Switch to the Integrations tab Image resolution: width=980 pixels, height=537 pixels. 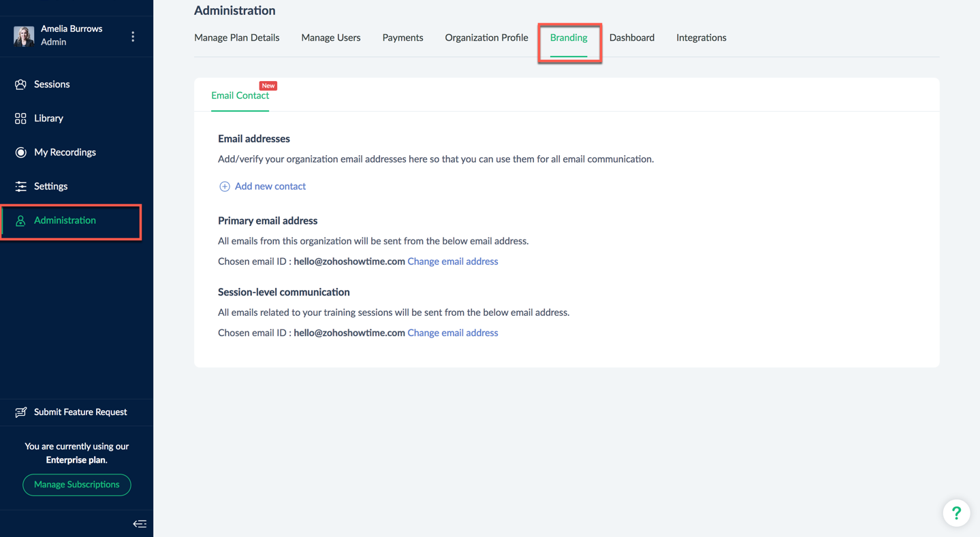click(701, 37)
